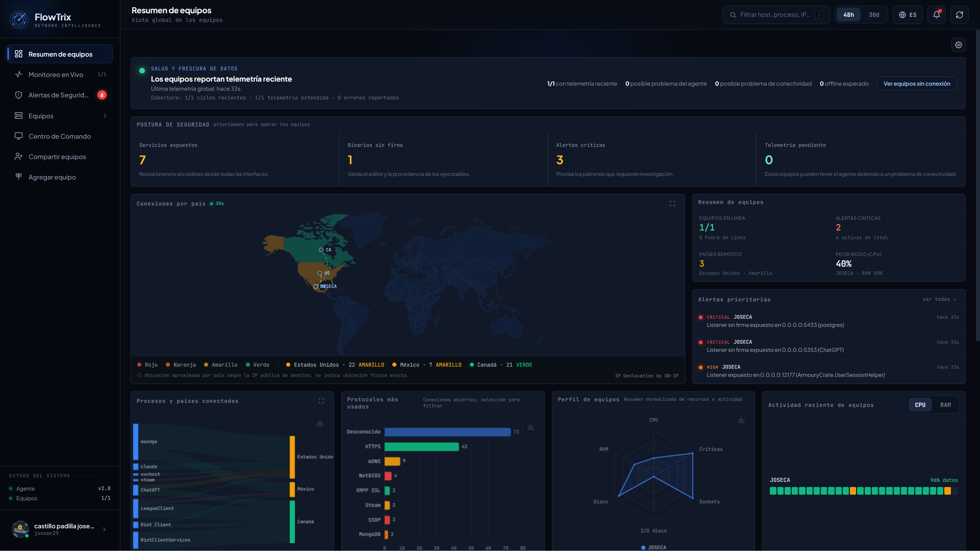Open the ES language selector
Screen dimensions: 980x551
[907, 15]
